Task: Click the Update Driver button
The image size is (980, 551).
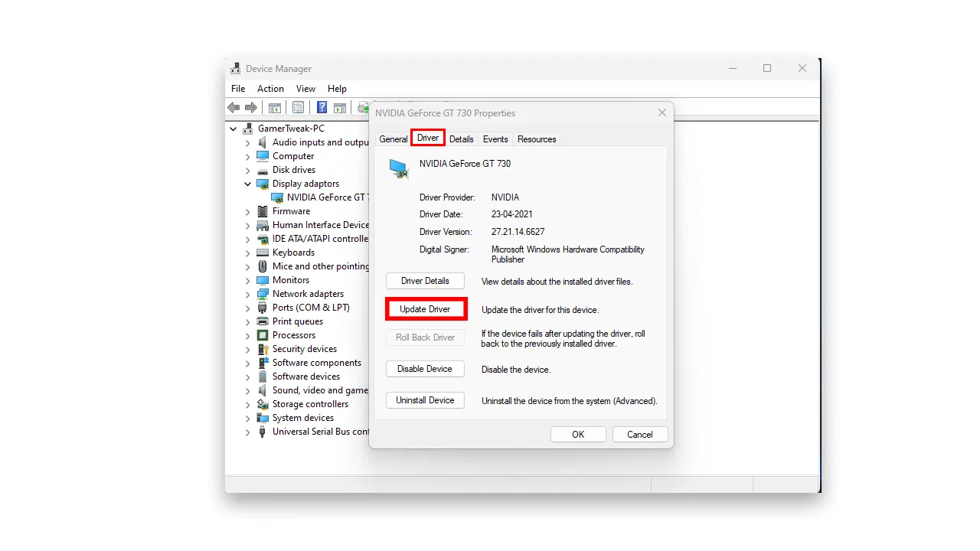Action: 425,309
